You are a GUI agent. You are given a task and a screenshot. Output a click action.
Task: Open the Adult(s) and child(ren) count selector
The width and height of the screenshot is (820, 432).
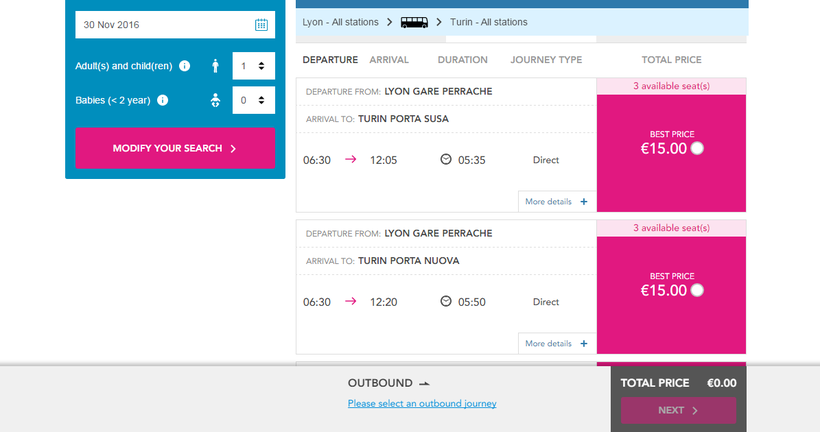click(x=254, y=66)
